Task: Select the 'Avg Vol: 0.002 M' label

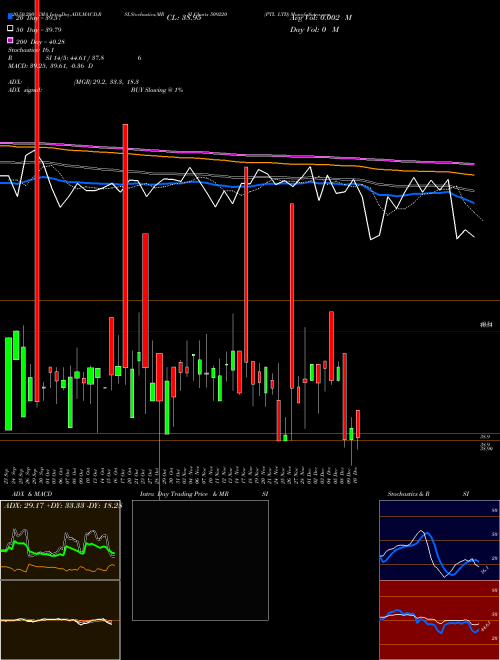Action: click(x=321, y=18)
